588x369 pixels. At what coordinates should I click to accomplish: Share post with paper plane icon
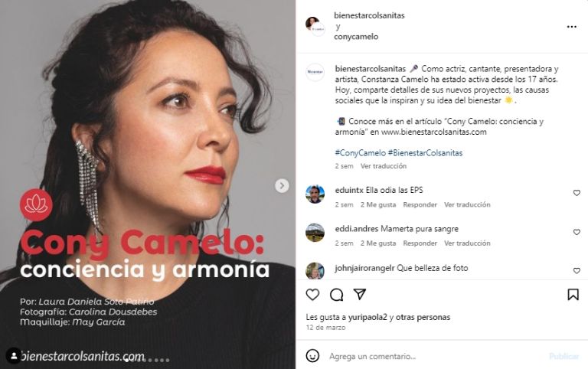(360, 295)
